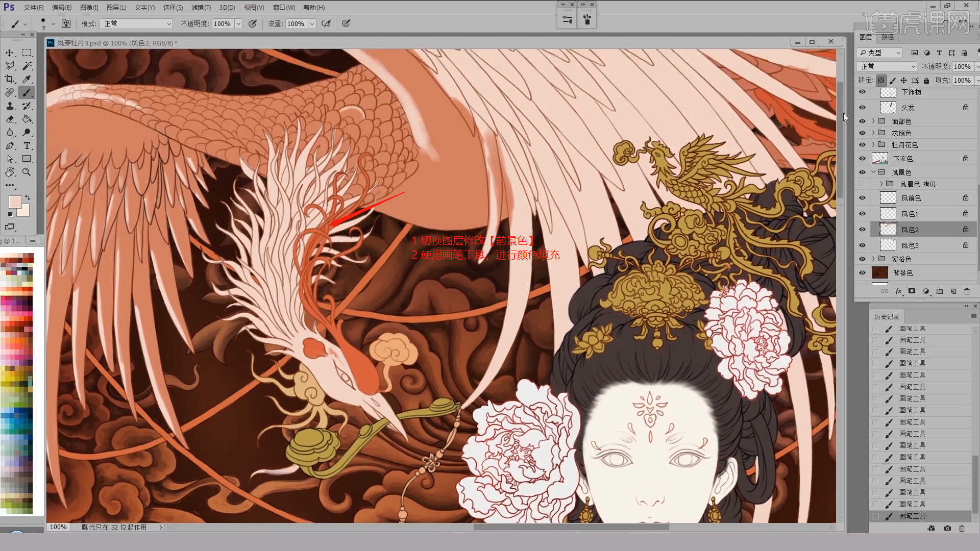Select the Eraser tool

coord(10,119)
